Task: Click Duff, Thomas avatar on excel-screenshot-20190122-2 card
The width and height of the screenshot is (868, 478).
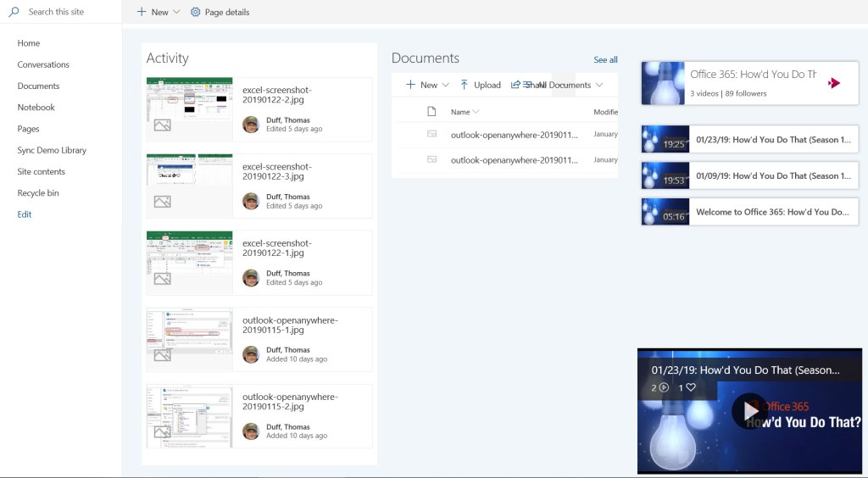Action: tap(251, 125)
